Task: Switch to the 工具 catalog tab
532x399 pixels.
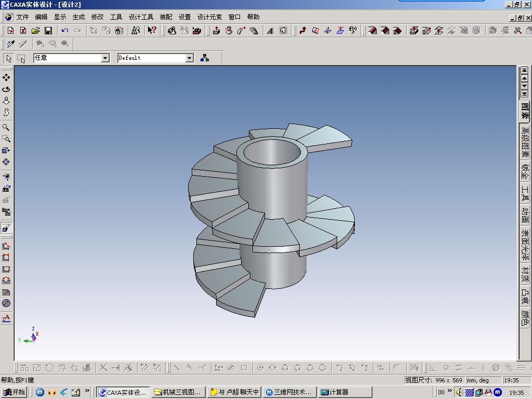Action: click(x=525, y=193)
